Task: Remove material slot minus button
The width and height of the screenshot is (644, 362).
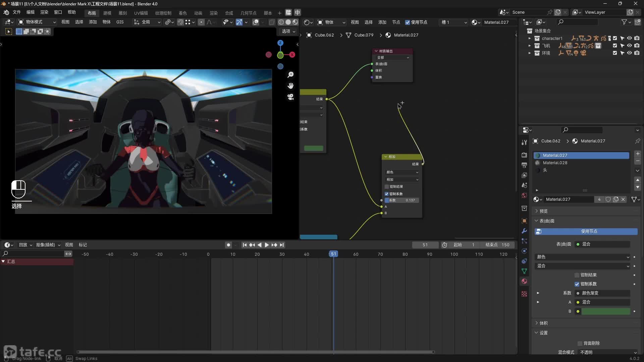Action: (x=638, y=161)
